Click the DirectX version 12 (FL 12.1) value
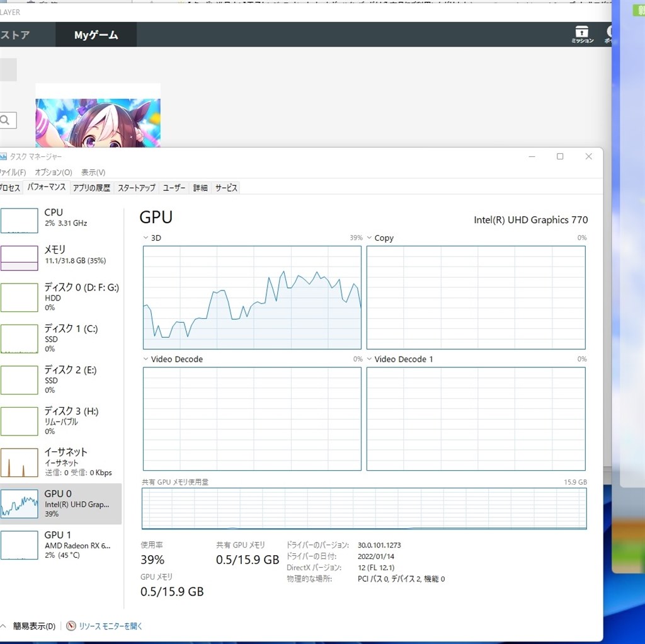 tap(376, 568)
